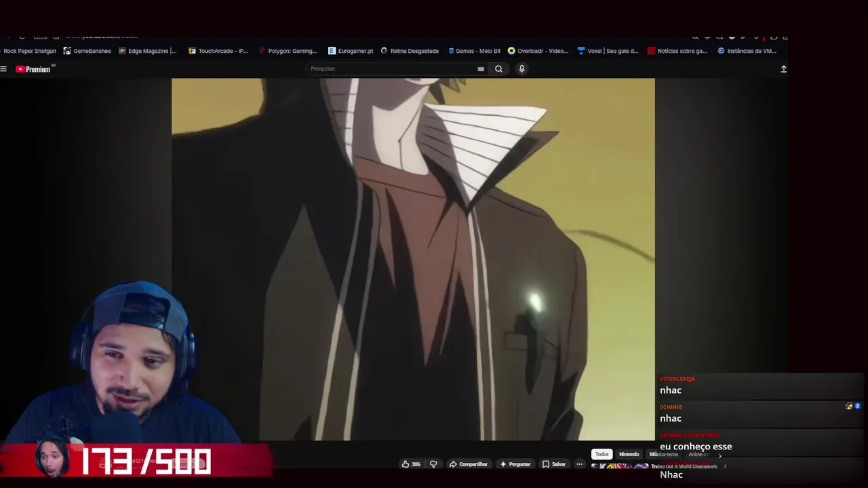Select the Música-tema filter chip

[x=664, y=454]
